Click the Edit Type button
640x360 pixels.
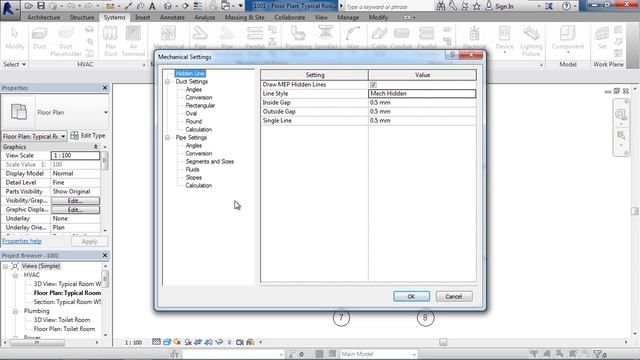[88, 136]
